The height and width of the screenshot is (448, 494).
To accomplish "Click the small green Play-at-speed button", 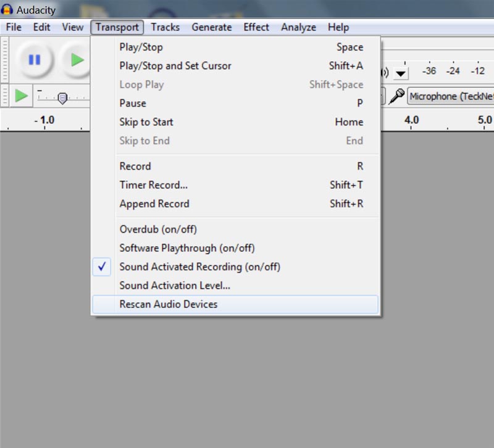I will pos(21,96).
